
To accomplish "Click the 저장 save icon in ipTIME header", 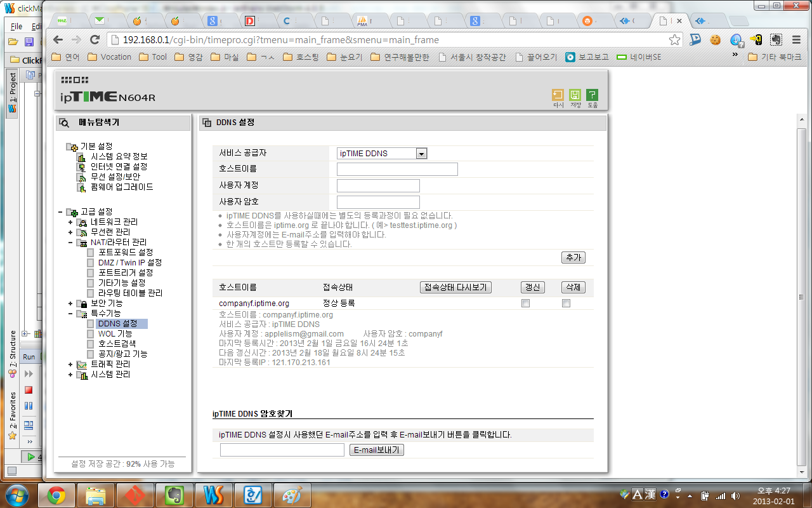I will point(575,95).
